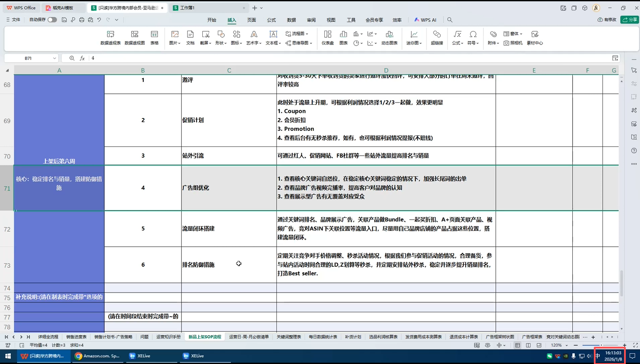Insert a pivot table (数据透视表)
This screenshot has height=364, width=640.
(110, 37)
